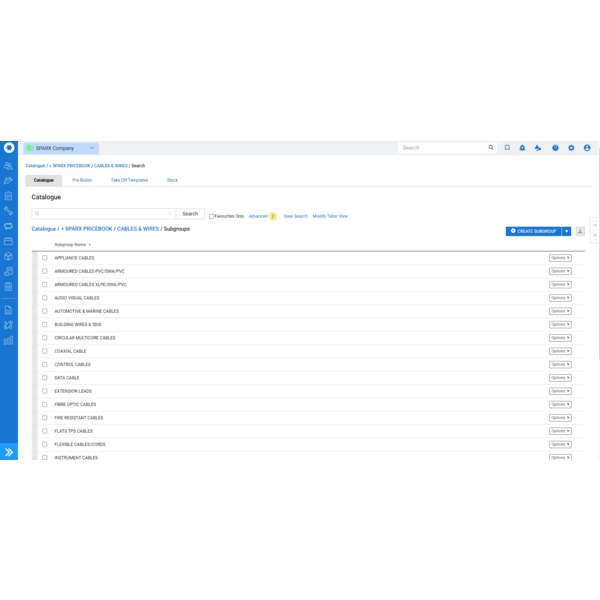Open the SPARX Company dropdown
This screenshot has width=600, height=600.
[62, 148]
